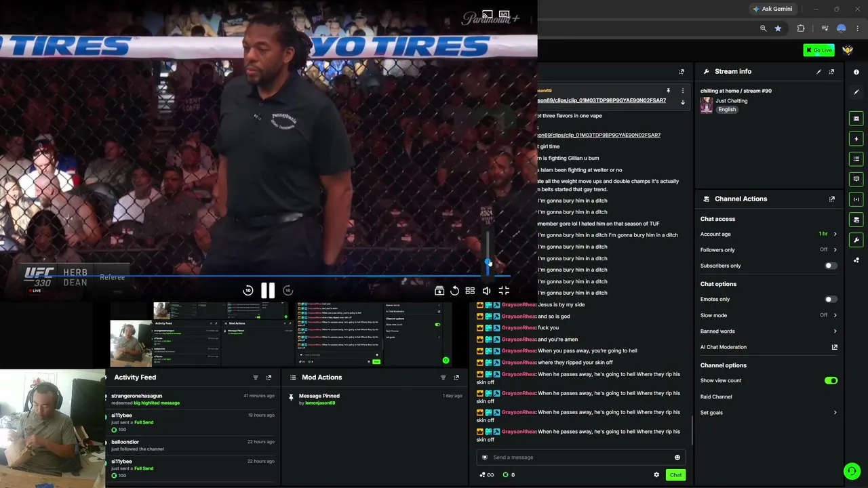Bookmark this page with the star icon

tap(778, 28)
